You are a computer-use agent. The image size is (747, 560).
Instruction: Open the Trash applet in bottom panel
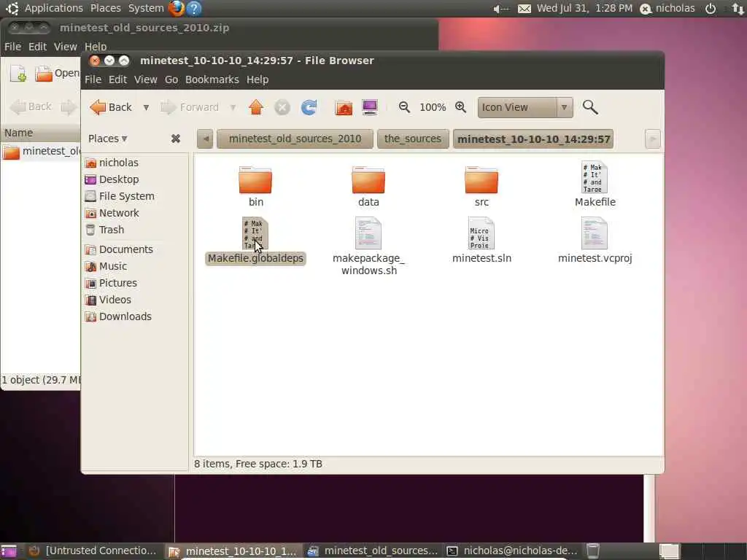tap(592, 551)
